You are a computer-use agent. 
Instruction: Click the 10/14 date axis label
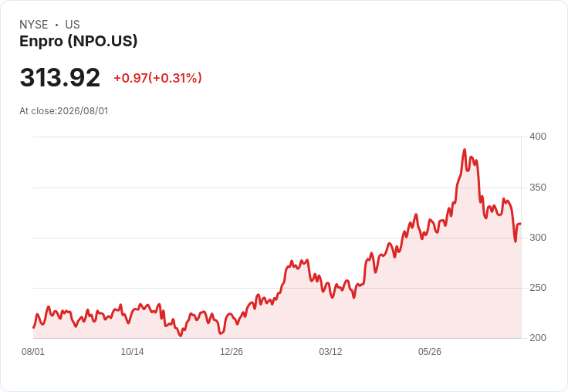pyautogui.click(x=132, y=352)
